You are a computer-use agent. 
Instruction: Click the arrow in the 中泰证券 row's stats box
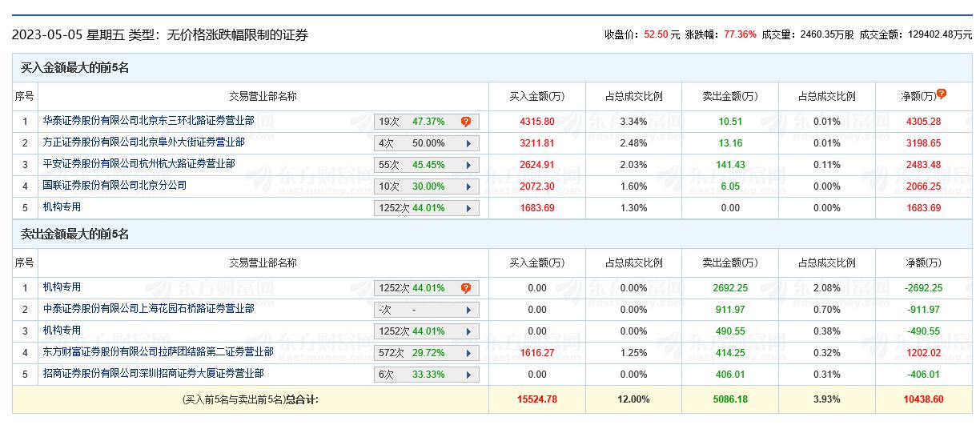pos(467,310)
